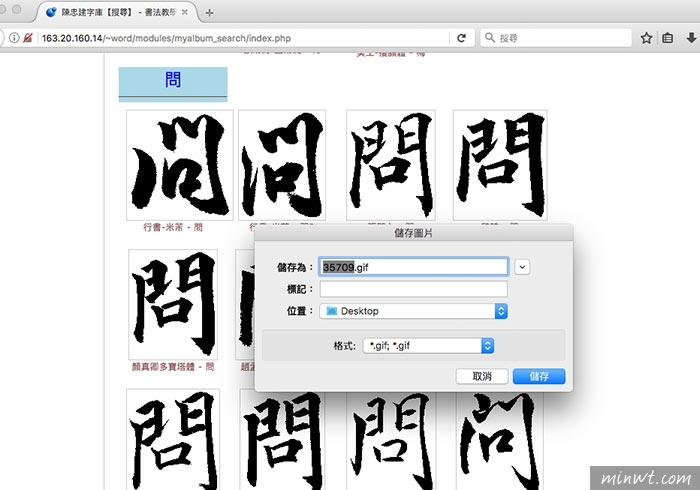Click the 顏真卿多寶塔體 - 問 caption link

(x=173, y=367)
